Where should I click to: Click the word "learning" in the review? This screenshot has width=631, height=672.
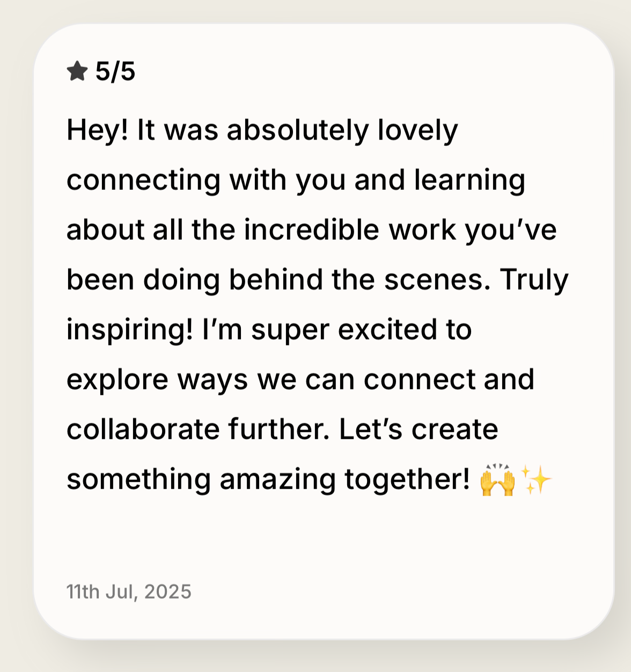tap(469, 181)
